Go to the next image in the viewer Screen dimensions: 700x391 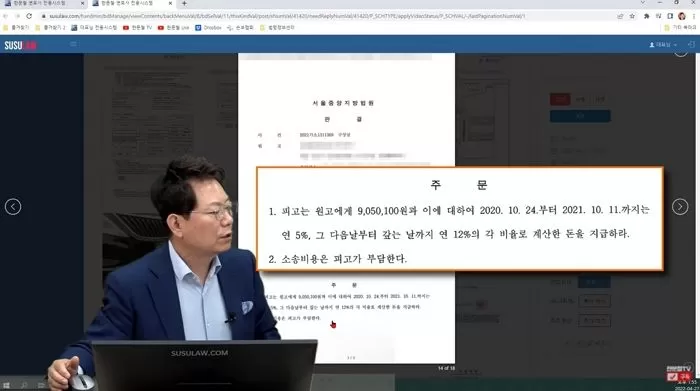[680, 207]
